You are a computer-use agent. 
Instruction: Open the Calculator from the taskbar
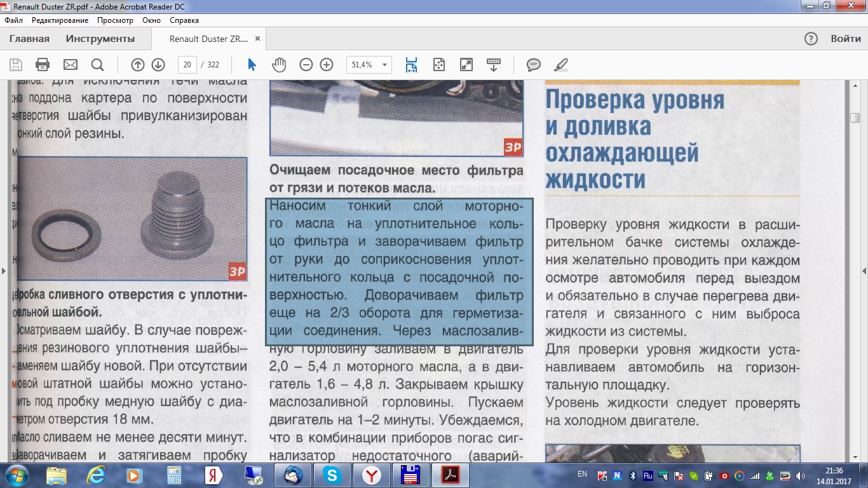173,475
